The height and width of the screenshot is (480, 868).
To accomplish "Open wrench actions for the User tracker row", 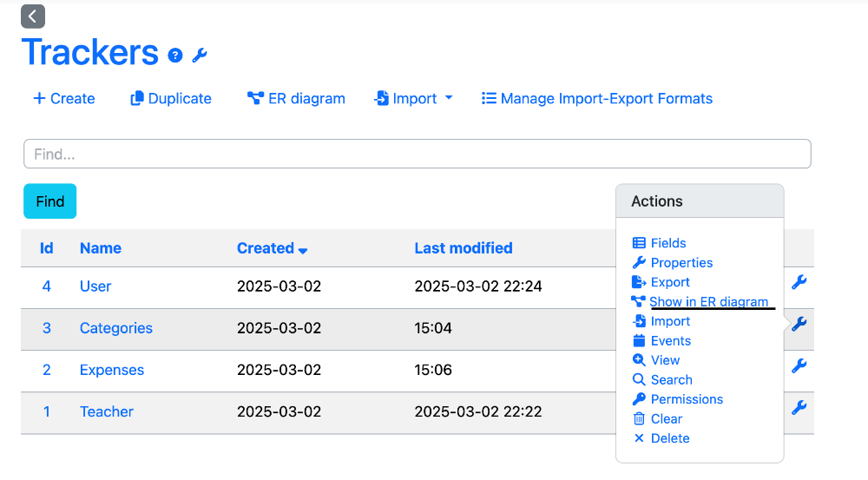I will [799, 282].
